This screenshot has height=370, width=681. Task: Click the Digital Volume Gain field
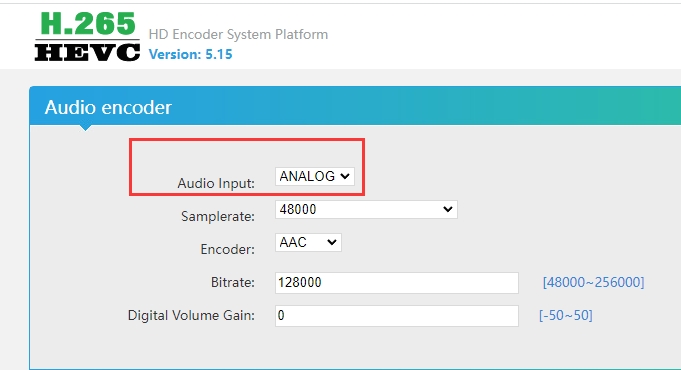point(397,316)
